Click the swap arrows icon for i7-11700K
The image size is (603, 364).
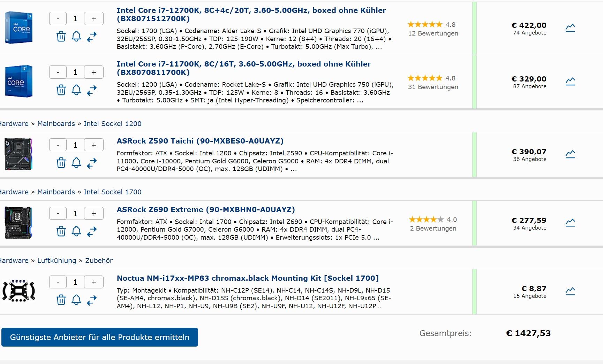pyautogui.click(x=92, y=90)
